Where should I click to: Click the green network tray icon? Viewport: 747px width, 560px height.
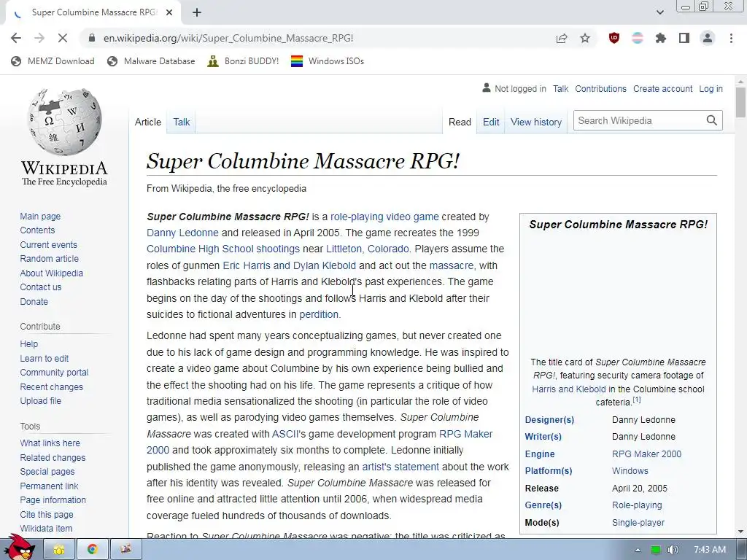656,550
